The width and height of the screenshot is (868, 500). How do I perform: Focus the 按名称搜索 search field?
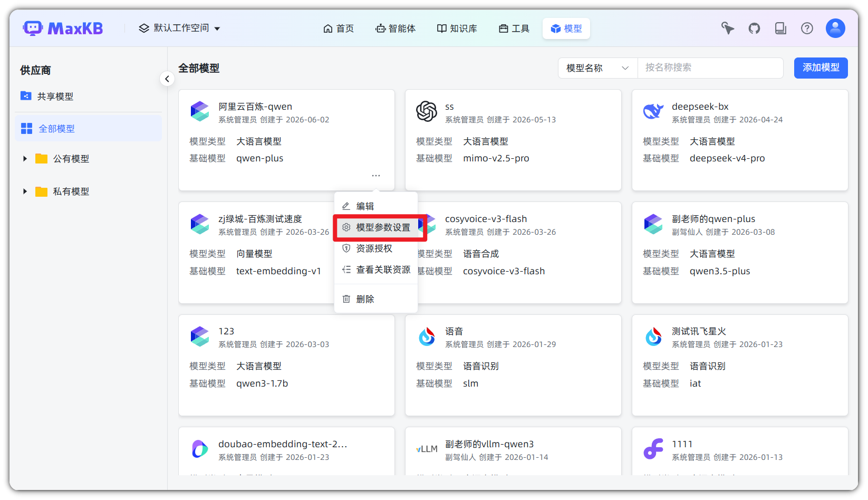pyautogui.click(x=710, y=68)
